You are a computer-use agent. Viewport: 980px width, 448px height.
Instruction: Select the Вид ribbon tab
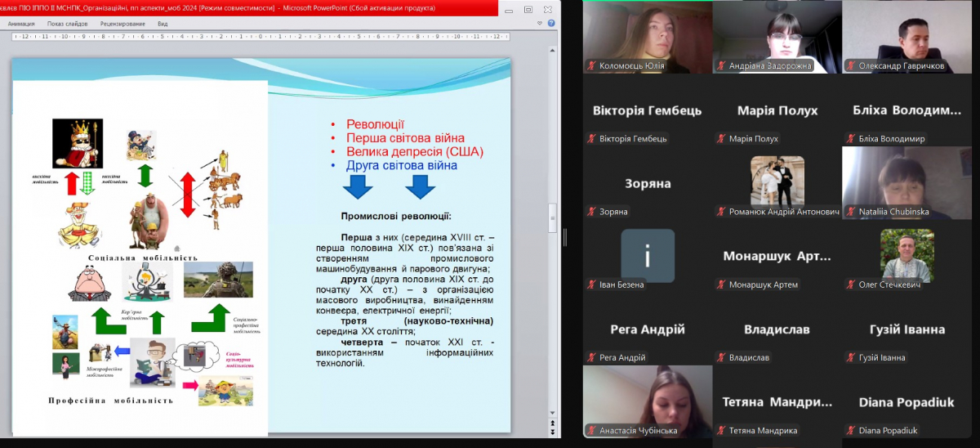163,24
